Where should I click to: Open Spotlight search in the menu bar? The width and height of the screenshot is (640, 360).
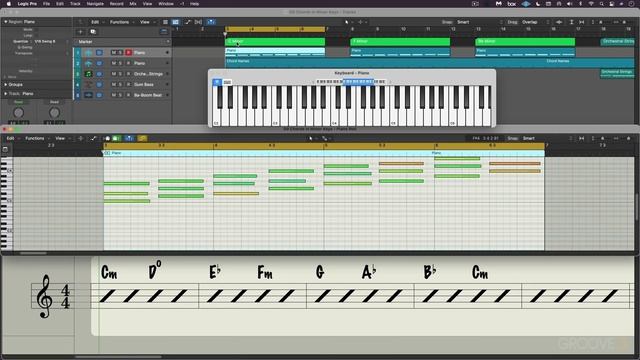click(601, 4)
